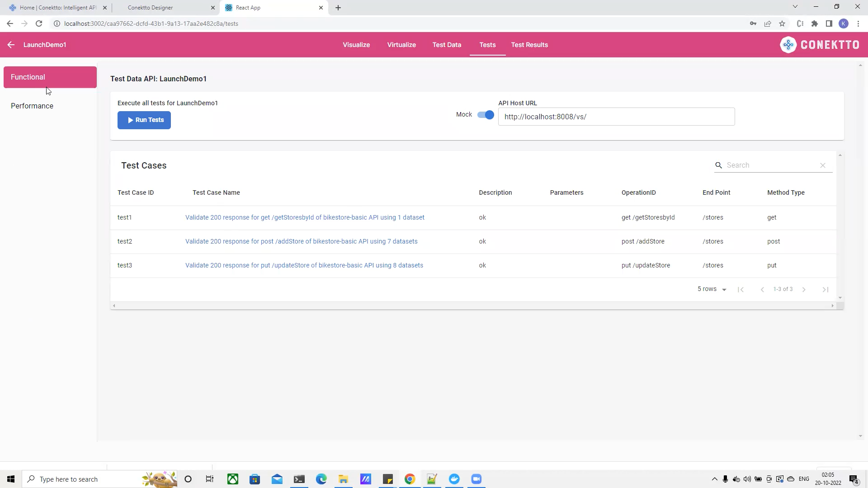
Task: Open Chrome tab search dropdown arrow
Action: [795, 7]
